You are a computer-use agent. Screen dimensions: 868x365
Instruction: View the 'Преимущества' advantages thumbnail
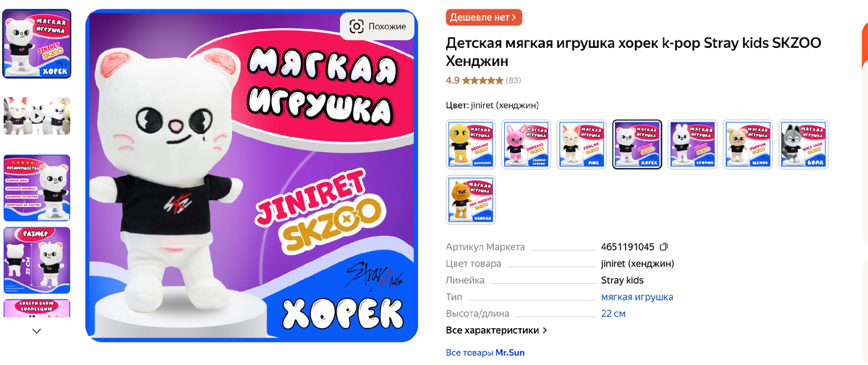coord(37,188)
